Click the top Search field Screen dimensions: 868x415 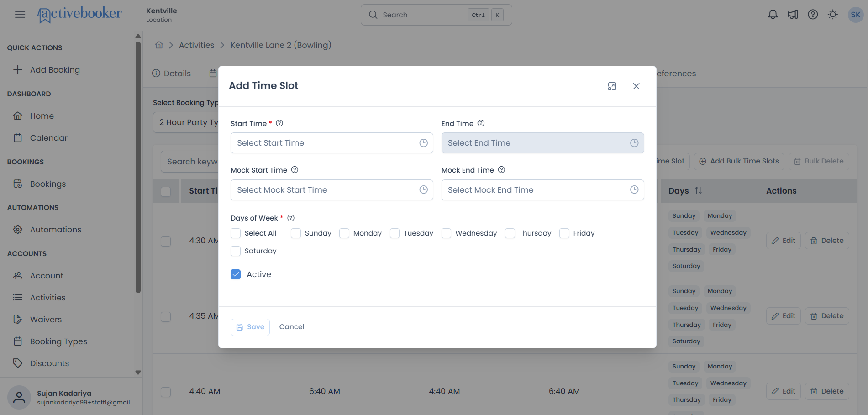click(436, 15)
